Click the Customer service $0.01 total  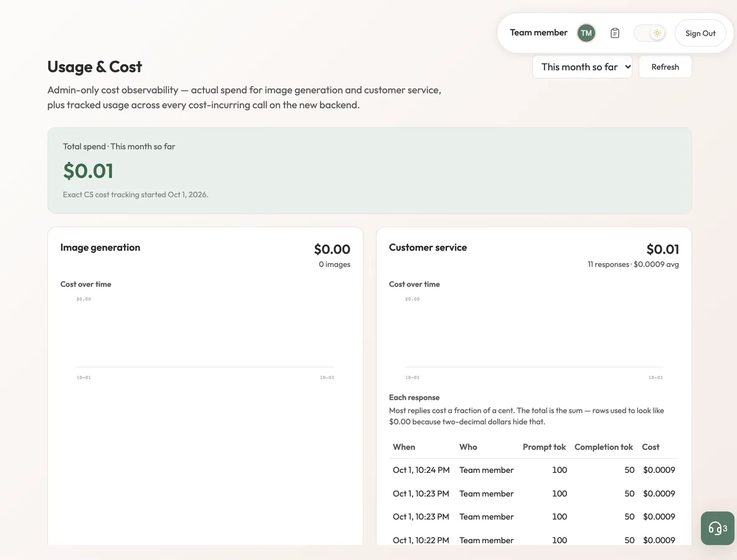(x=663, y=249)
